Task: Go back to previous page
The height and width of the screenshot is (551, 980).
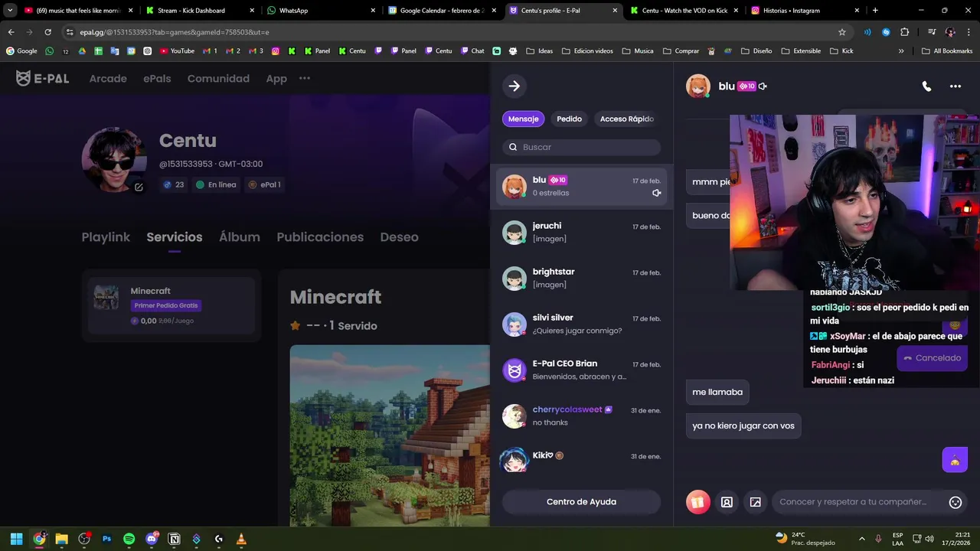Action: click(x=11, y=32)
